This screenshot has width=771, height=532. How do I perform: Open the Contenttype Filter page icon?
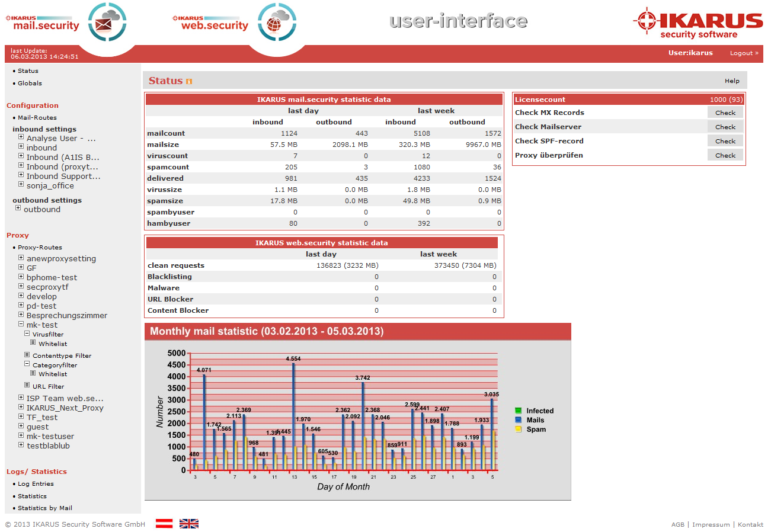point(27,355)
